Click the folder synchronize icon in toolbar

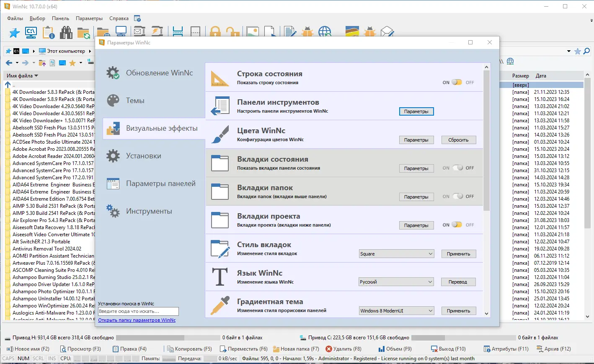pos(83,33)
